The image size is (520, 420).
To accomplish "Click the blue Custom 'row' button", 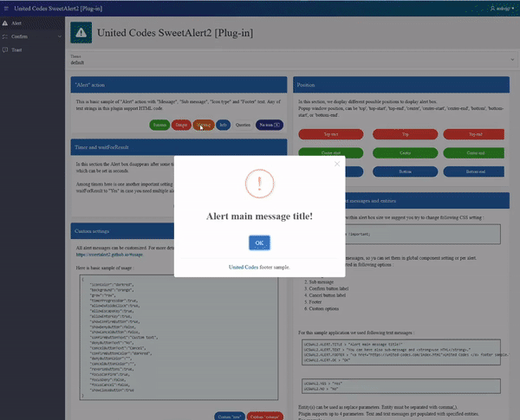I will (x=230, y=416).
